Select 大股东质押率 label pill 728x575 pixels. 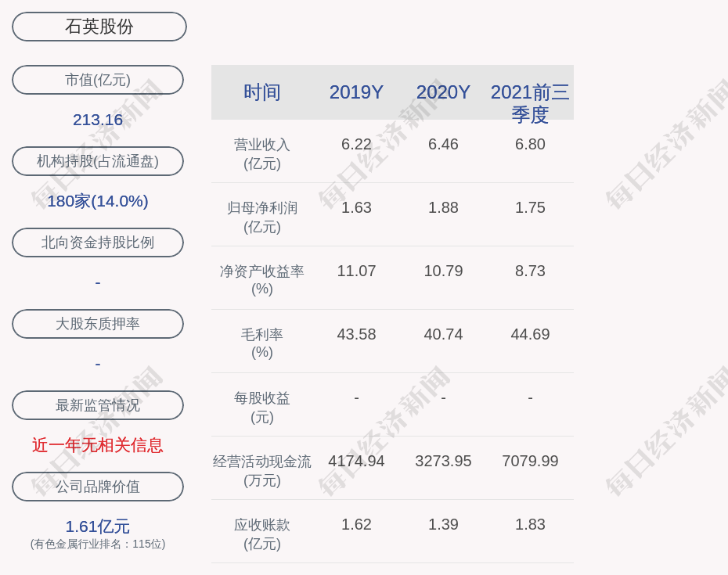coord(98,323)
